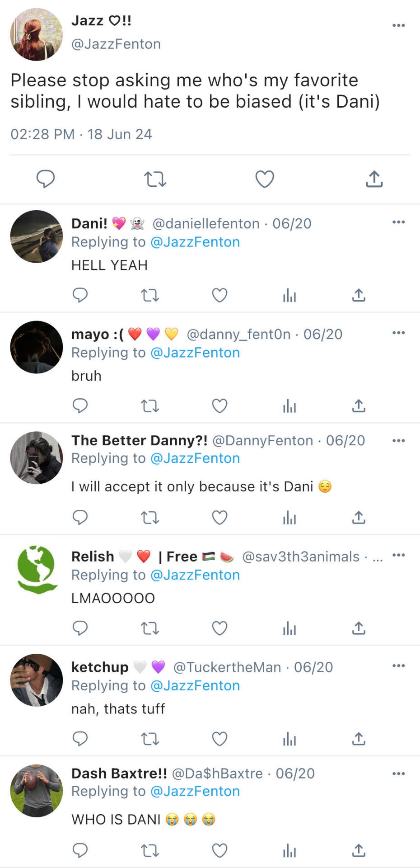Retweet The Better Danny's reply

(x=150, y=517)
